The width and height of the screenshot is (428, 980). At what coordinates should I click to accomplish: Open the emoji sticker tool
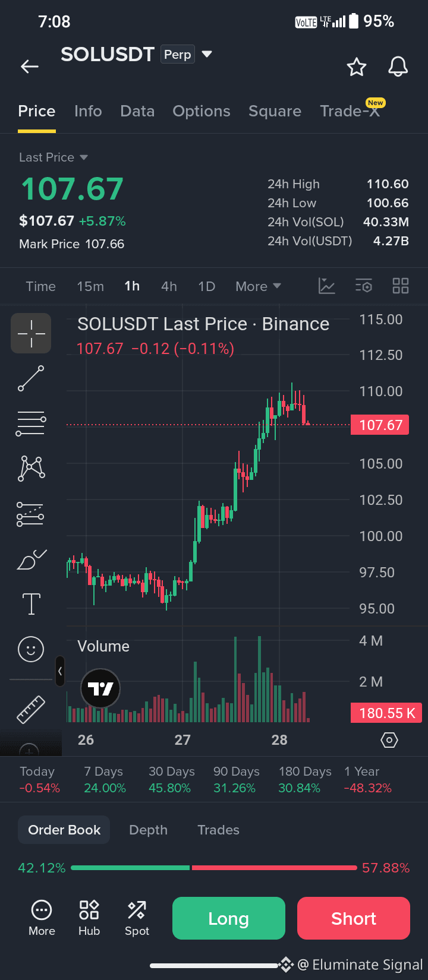point(31,649)
